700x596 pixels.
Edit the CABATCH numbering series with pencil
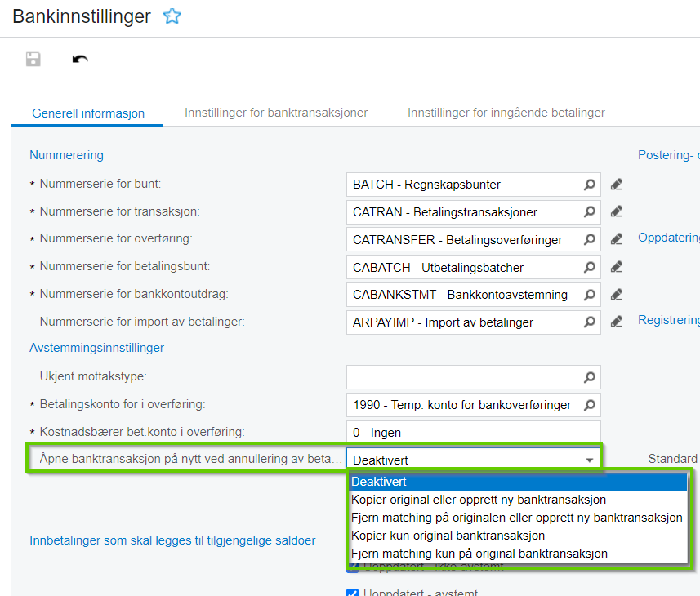point(617,267)
